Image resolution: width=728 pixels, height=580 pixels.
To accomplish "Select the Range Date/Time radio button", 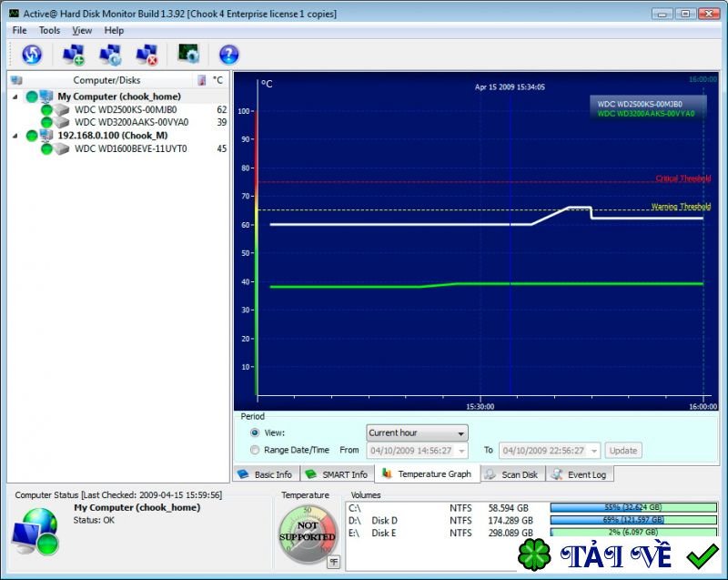I will point(255,450).
